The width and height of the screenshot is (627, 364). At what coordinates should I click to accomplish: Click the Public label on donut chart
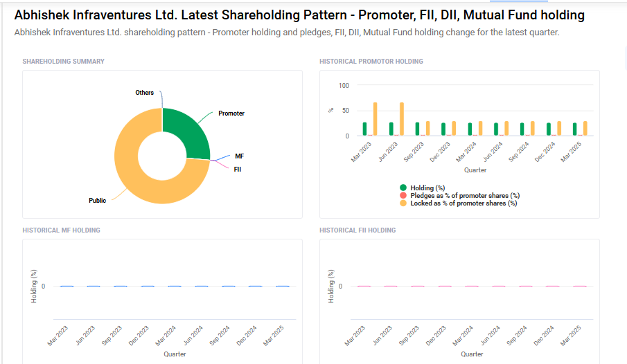(97, 201)
